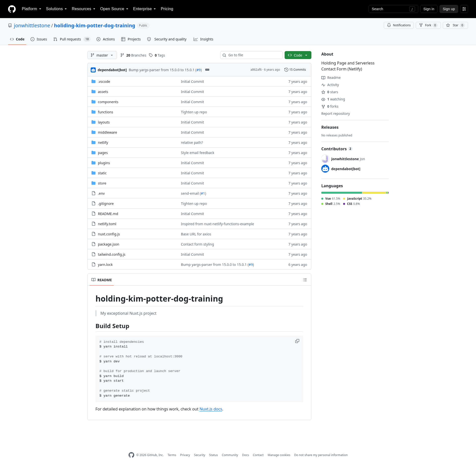476x468 pixels.
Task: Click the tag icon beside Tags
Action: click(151, 55)
